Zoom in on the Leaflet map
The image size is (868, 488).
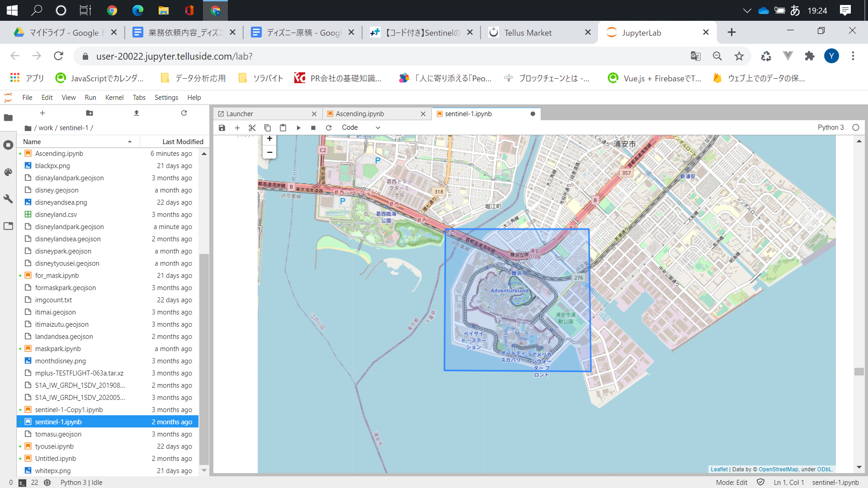(x=269, y=139)
